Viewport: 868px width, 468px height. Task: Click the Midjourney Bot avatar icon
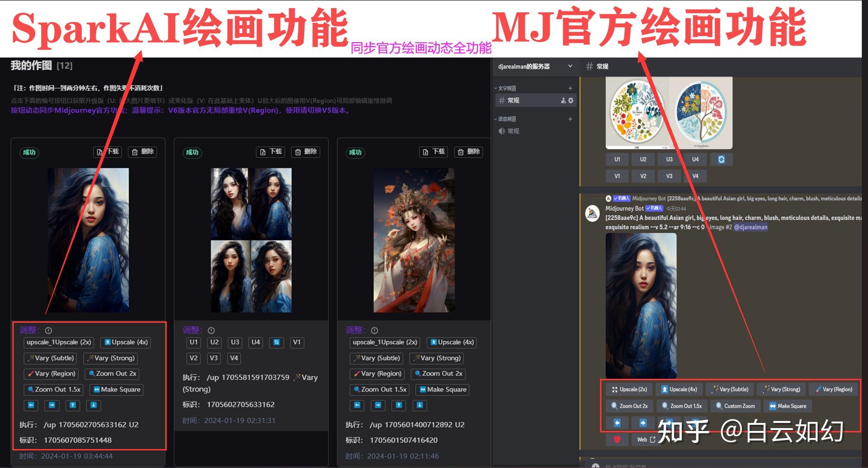tap(592, 214)
